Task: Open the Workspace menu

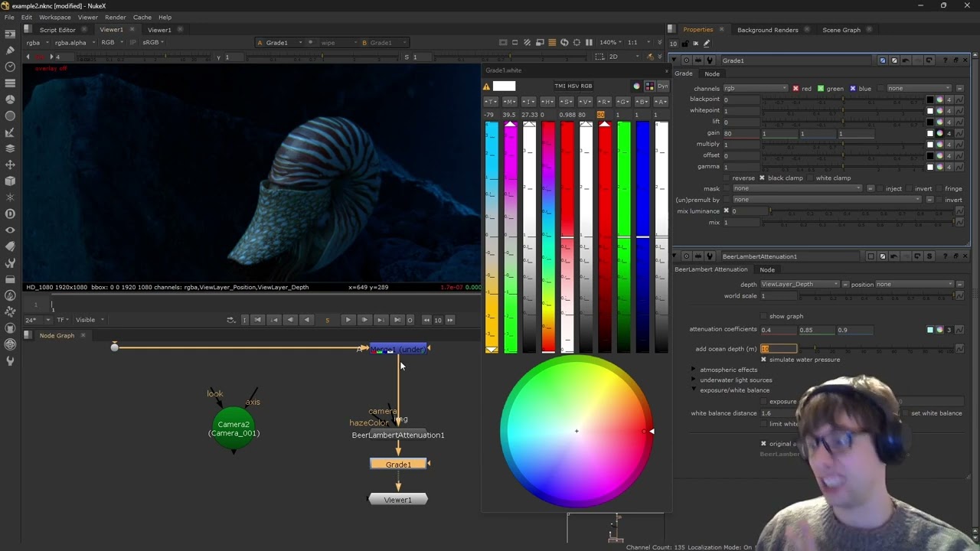Action: pos(55,17)
